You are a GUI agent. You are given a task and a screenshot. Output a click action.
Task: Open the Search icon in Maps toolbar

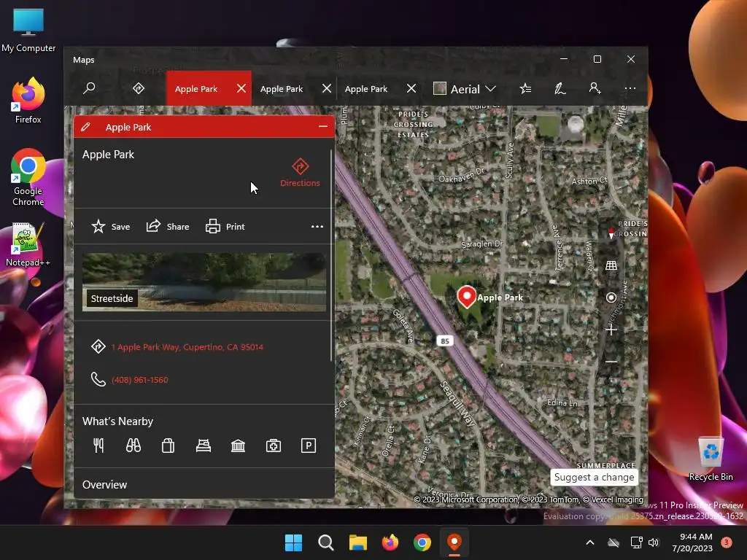(89, 88)
